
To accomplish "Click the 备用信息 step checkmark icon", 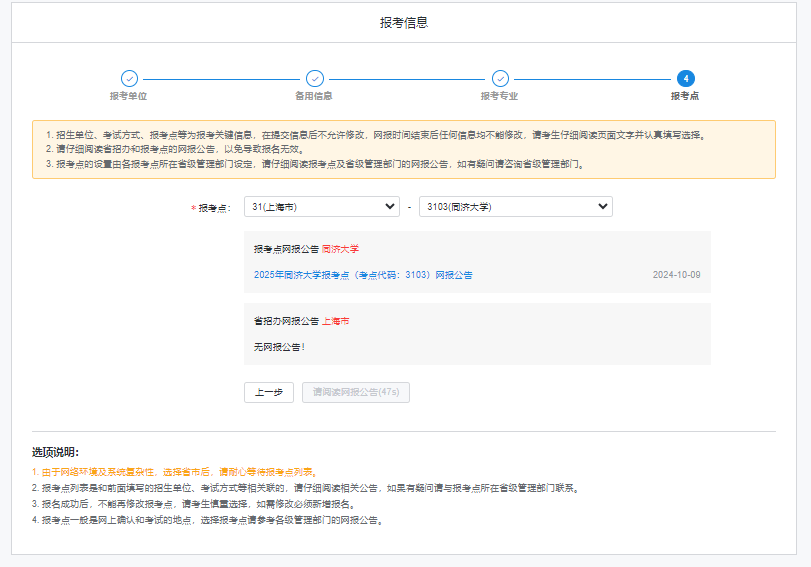I will coord(314,78).
